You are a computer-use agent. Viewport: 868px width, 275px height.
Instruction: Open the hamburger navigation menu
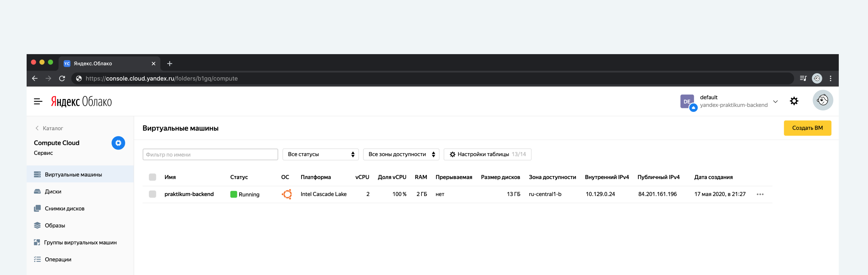coord(38,101)
